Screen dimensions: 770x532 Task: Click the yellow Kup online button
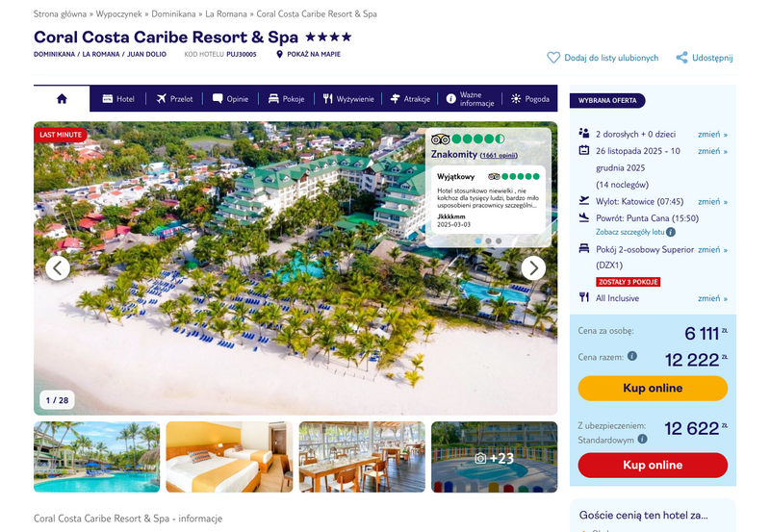(x=653, y=389)
